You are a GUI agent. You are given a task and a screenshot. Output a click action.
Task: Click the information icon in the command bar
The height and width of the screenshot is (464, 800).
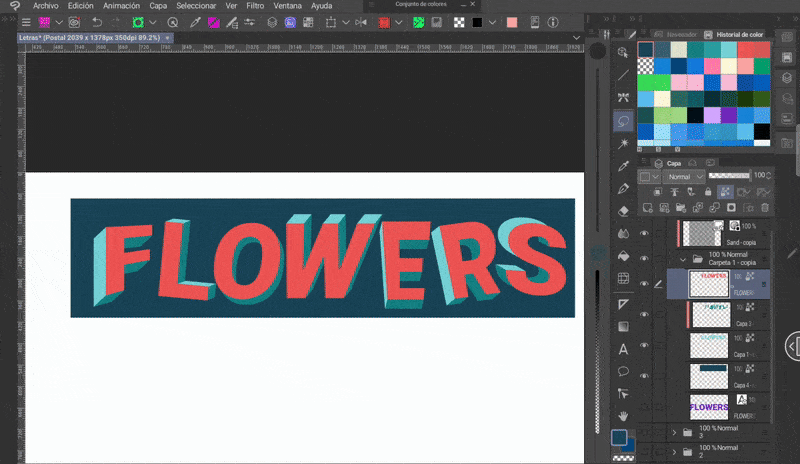pos(553,22)
